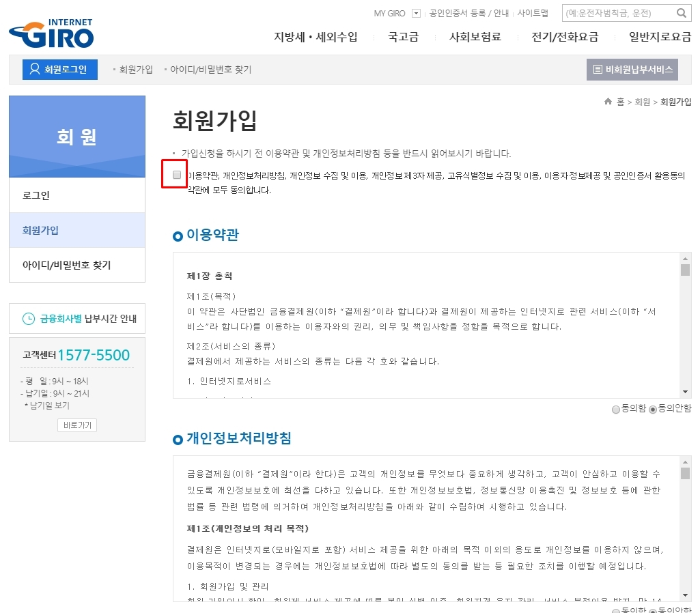The width and height of the screenshot is (700, 613).
Task: Open the 사이트맵 link
Action: coord(533,14)
